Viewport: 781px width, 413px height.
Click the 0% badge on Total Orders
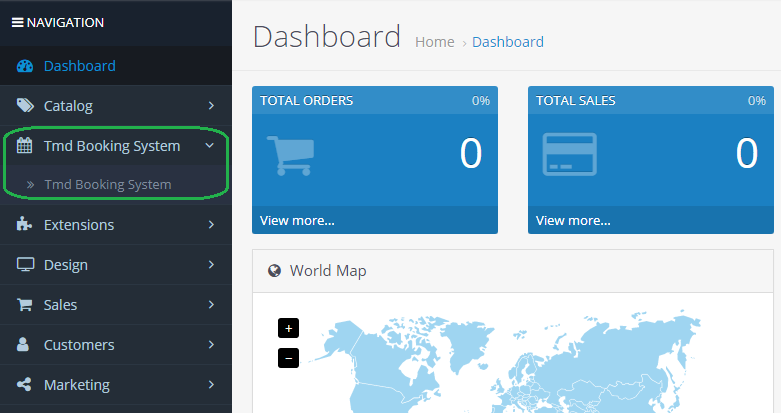click(481, 101)
